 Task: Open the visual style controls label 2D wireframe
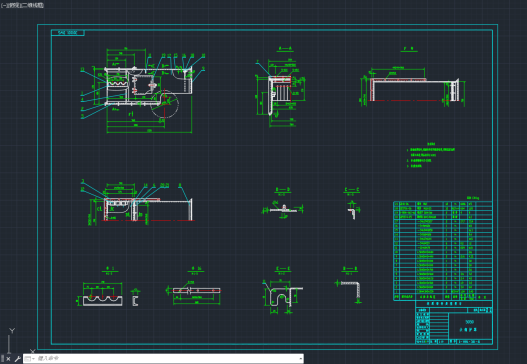coord(33,6)
